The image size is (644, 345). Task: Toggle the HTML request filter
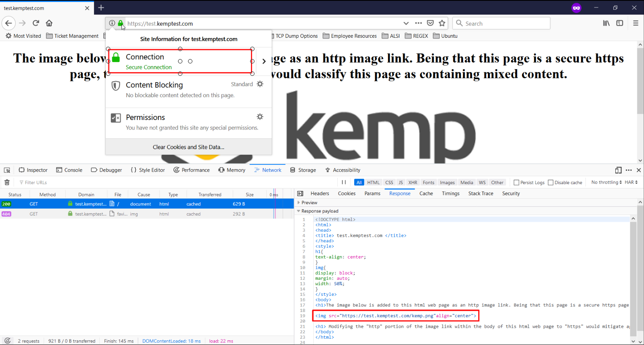point(374,183)
